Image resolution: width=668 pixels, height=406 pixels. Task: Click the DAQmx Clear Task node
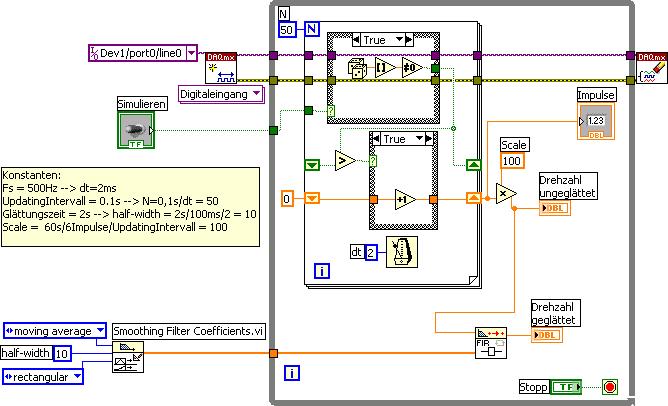pyautogui.click(x=651, y=68)
